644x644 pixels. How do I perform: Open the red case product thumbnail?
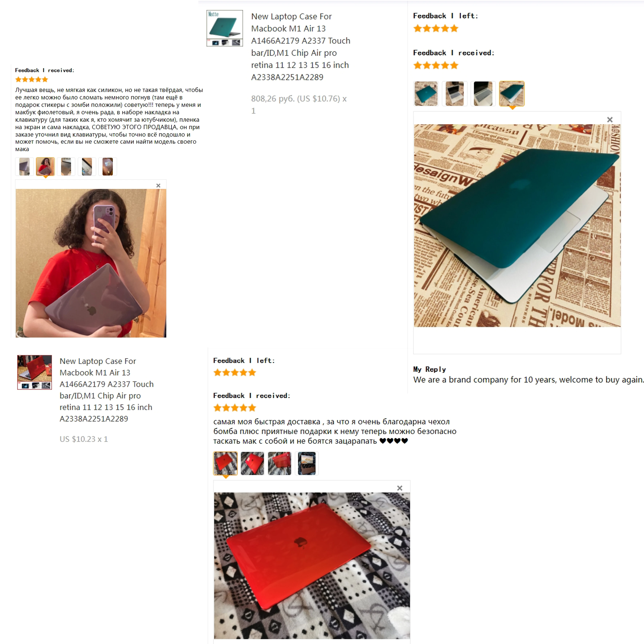35,372
